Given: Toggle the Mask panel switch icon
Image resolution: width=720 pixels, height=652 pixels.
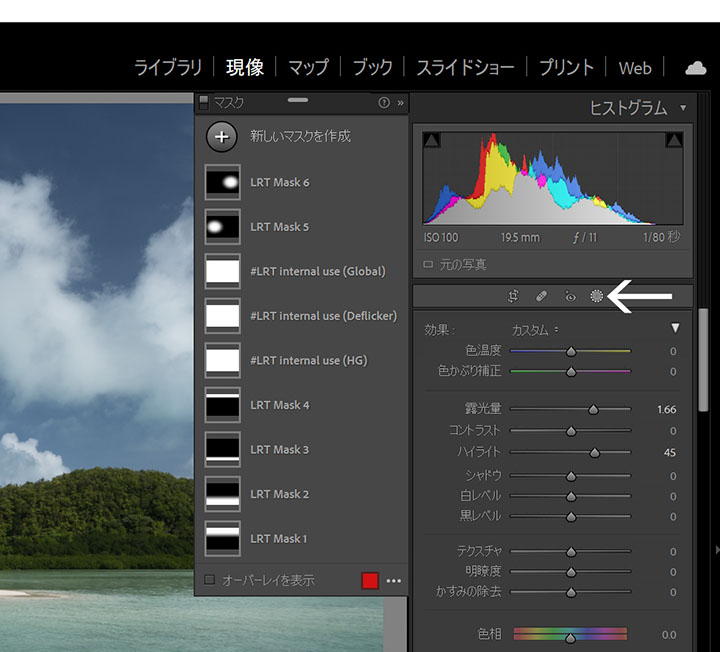Looking at the screenshot, I should pyautogui.click(x=204, y=102).
